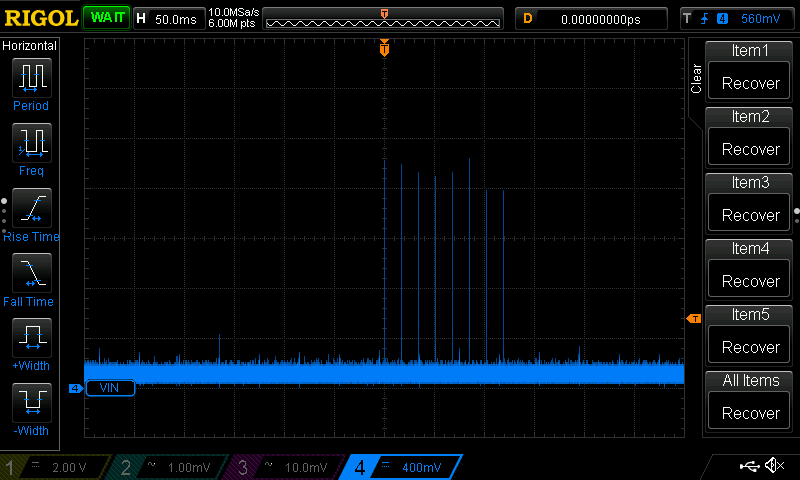Screen dimensions: 800x480
Task: Open the horizontal timebase 50.0ms setting
Action: [169, 19]
